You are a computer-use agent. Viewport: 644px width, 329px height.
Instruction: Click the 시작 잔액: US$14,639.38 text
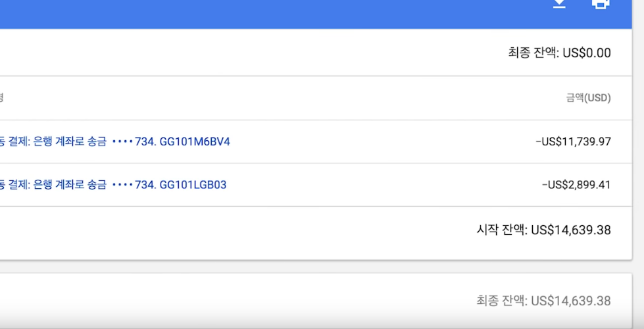click(543, 230)
